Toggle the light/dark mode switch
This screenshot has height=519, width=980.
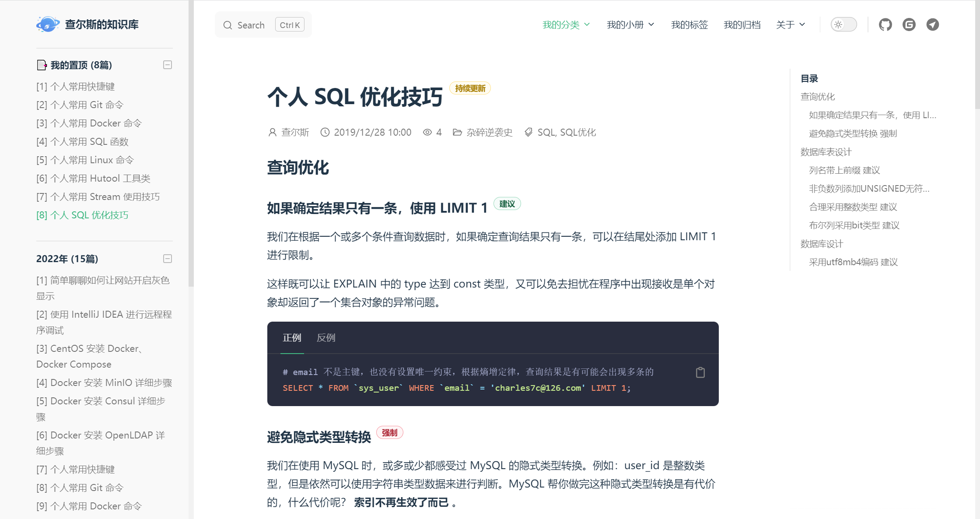(x=843, y=25)
